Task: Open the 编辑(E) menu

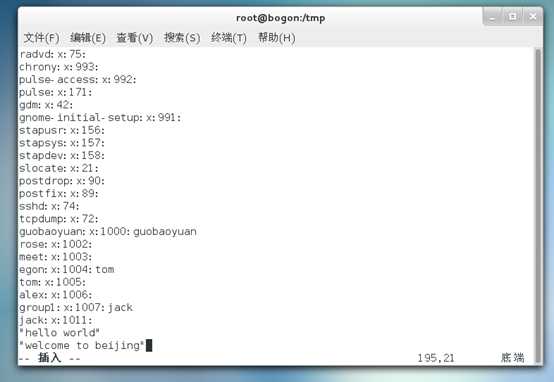Action: (88, 38)
